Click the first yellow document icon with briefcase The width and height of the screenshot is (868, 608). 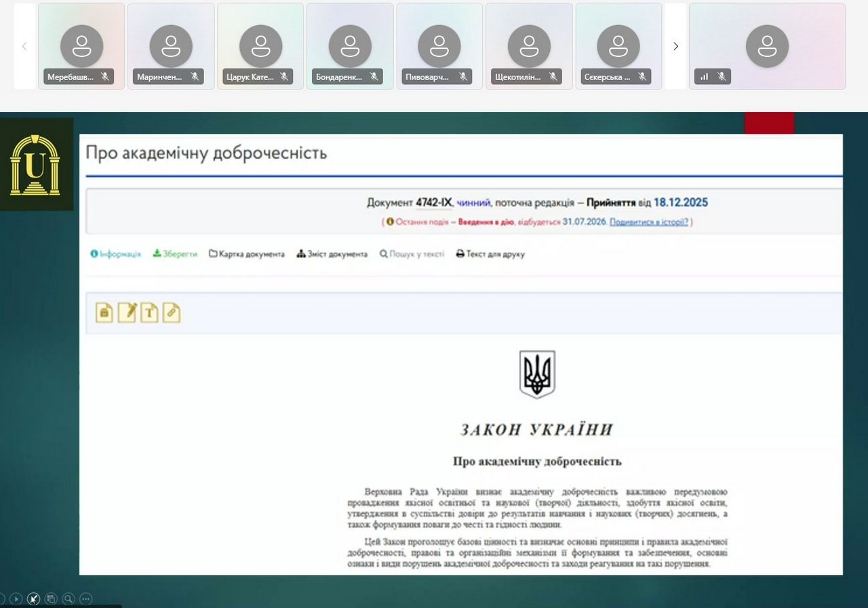[104, 312]
